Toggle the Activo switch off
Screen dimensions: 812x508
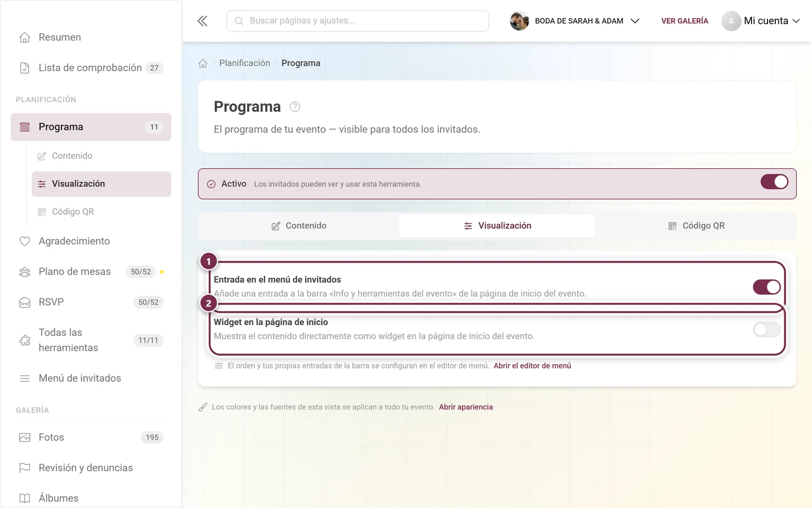point(774,182)
